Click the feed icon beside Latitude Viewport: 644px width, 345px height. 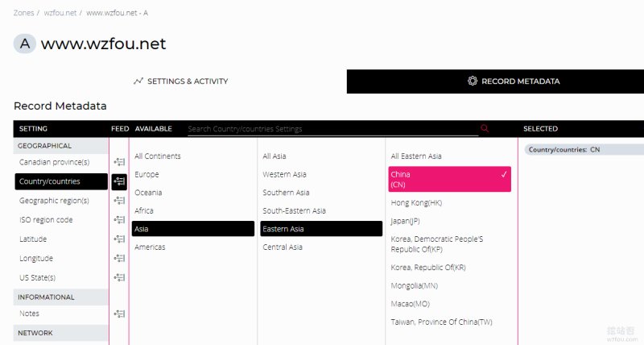pyautogui.click(x=119, y=239)
